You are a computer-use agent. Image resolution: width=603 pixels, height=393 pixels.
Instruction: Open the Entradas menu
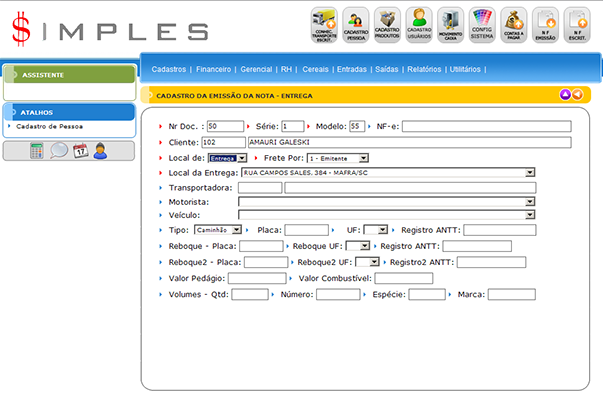click(352, 69)
